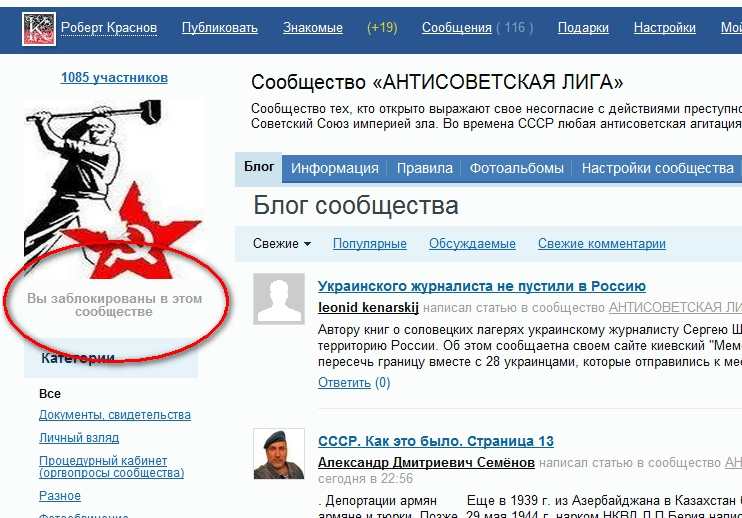This screenshot has width=742, height=518.
Task: Click the (+19) friend requests counter
Action: 382,28
